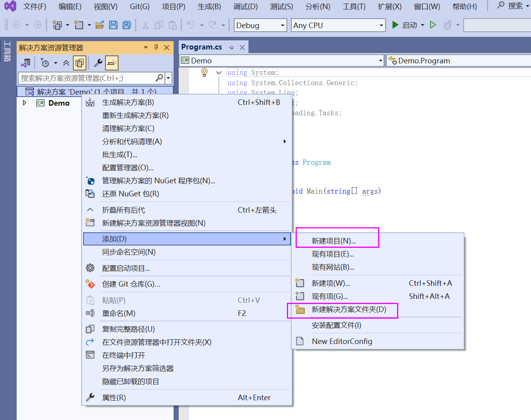Viewport: 531px width, 420px height.
Task: Select 管理解决方案的 NuGet 程序包(N)
Action: pyautogui.click(x=187, y=181)
